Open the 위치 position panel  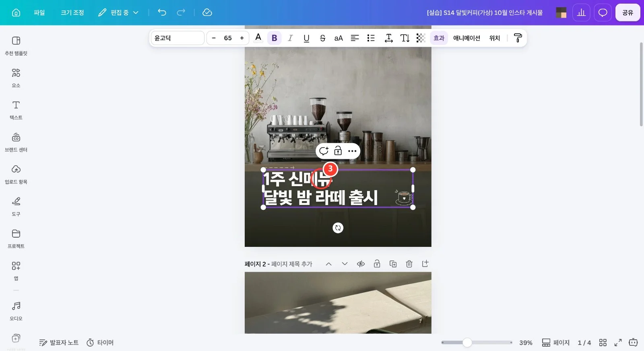(494, 38)
